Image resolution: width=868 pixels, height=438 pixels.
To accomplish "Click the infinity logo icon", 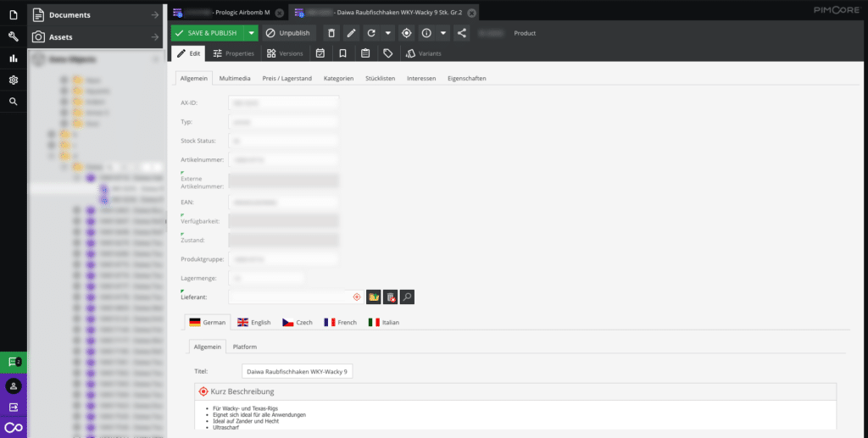I will tap(14, 428).
